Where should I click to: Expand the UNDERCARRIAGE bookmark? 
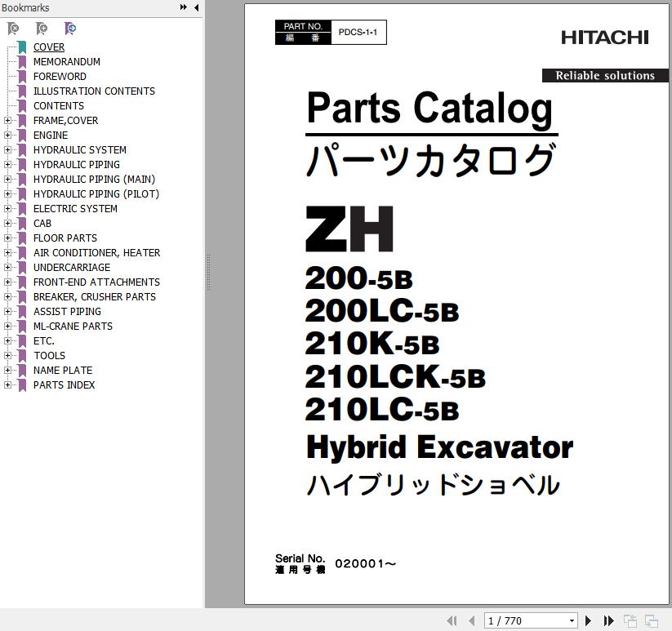(7, 267)
